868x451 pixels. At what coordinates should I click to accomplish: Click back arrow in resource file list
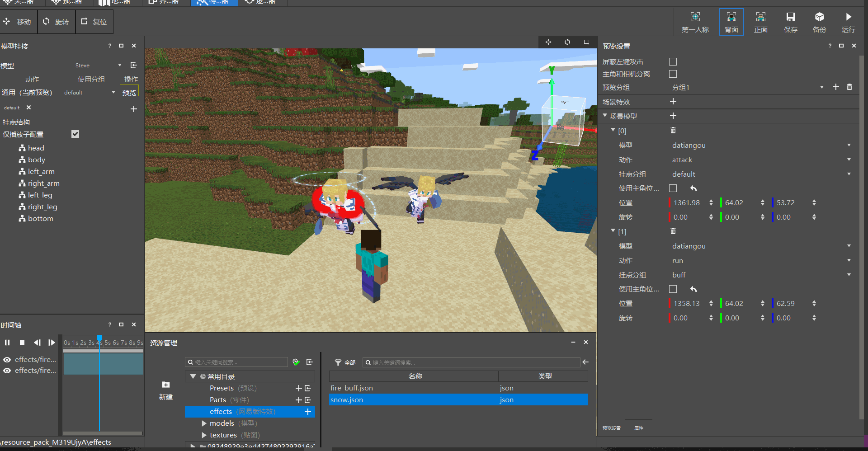tap(585, 362)
